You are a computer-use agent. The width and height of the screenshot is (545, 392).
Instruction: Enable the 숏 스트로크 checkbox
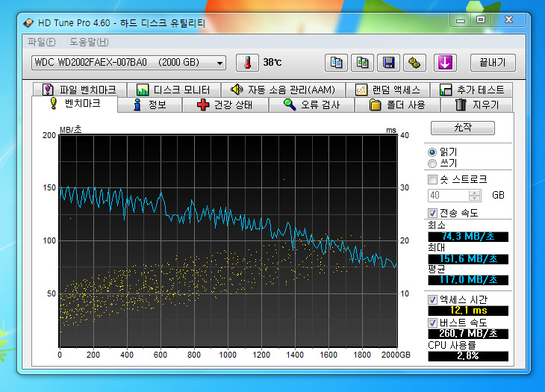[x=432, y=180]
